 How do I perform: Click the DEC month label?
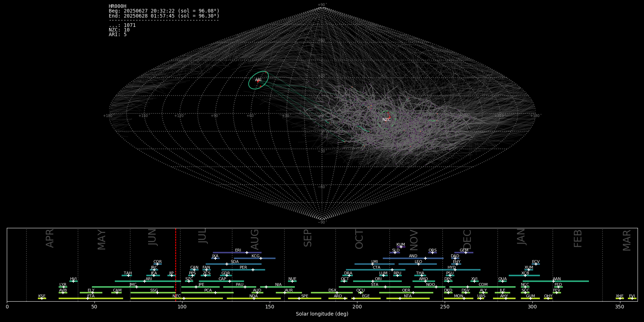[x=467, y=239]
